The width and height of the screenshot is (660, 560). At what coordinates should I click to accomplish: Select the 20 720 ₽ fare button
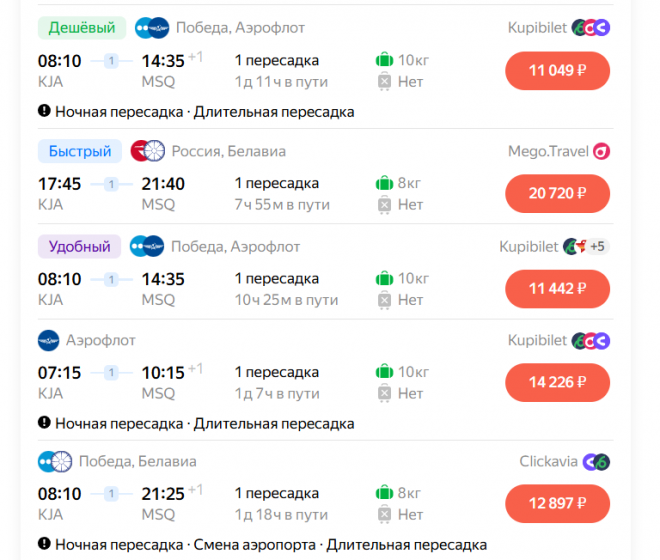[x=557, y=193]
